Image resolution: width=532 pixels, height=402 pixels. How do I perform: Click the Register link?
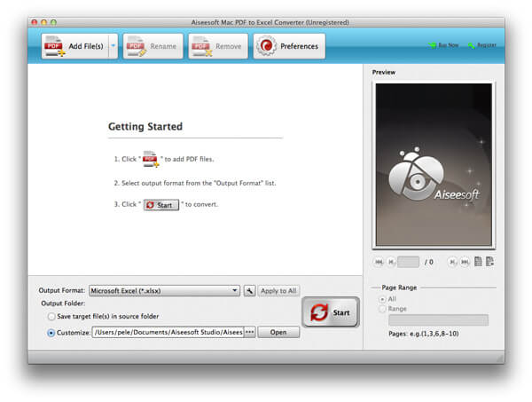(x=483, y=45)
